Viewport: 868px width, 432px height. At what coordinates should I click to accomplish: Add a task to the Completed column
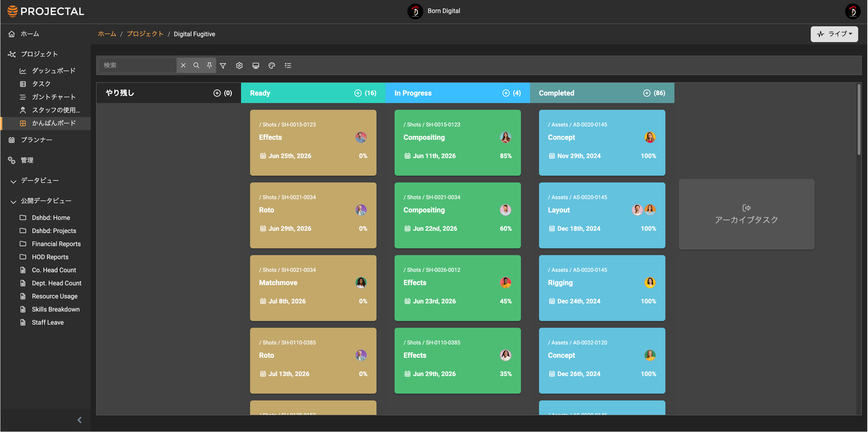tap(647, 93)
